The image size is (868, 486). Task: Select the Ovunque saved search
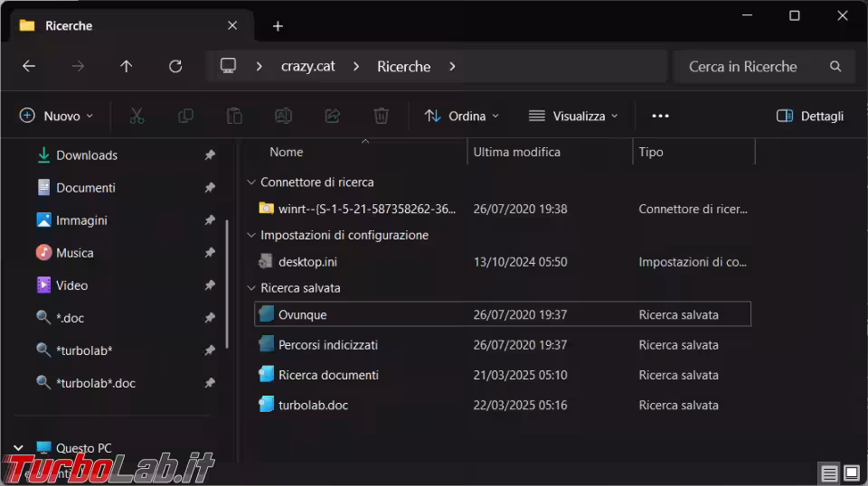pyautogui.click(x=503, y=314)
